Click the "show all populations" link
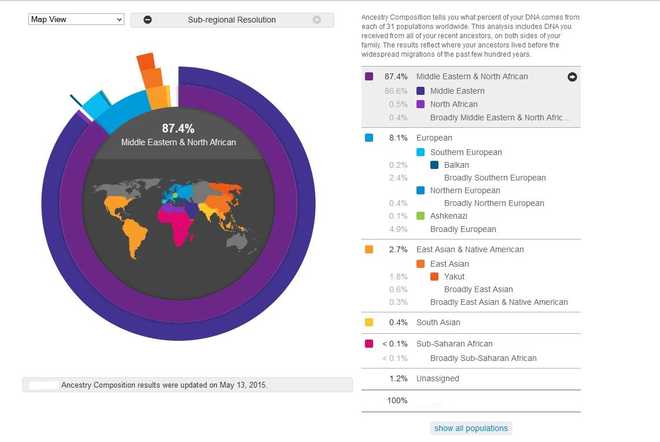Screen dimensions: 660x442 471,428
